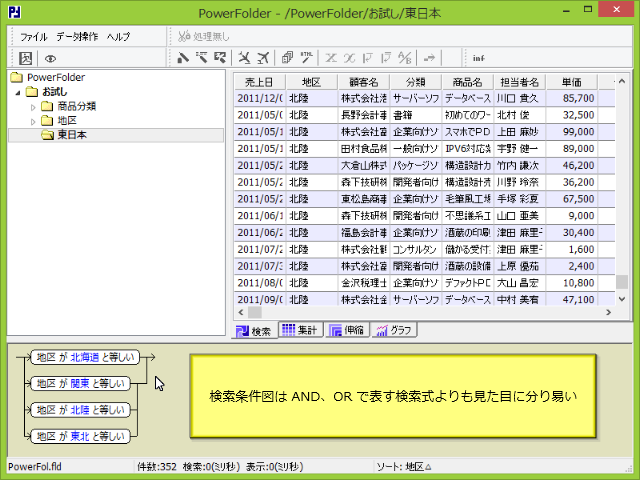Switch to the 伸縮 tab
The image size is (640, 480).
point(347,330)
